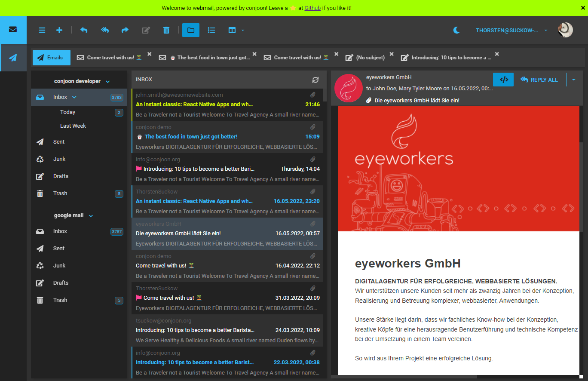Close 'The best food in town' tab

tap(254, 54)
